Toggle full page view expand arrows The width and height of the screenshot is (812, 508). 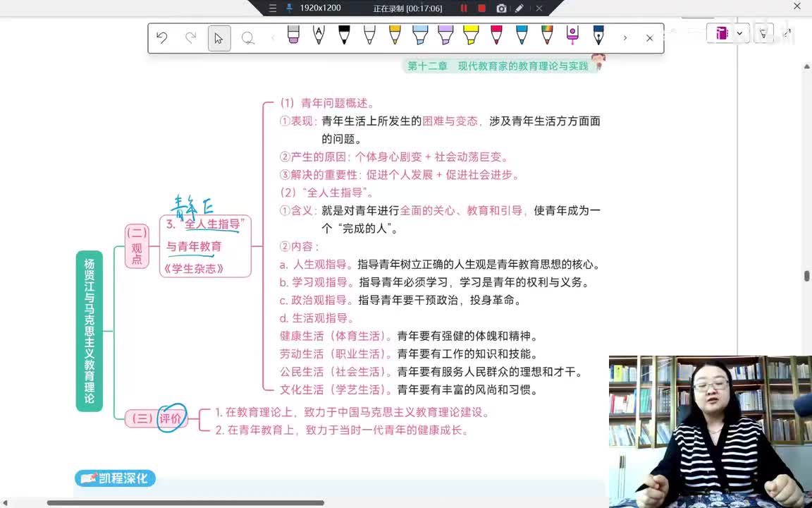coord(787,32)
